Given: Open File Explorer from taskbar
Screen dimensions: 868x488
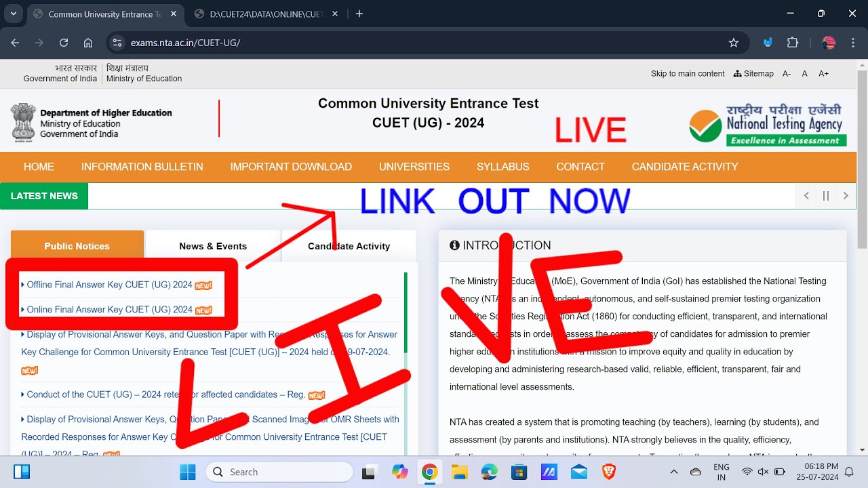Looking at the screenshot, I should point(460,472).
